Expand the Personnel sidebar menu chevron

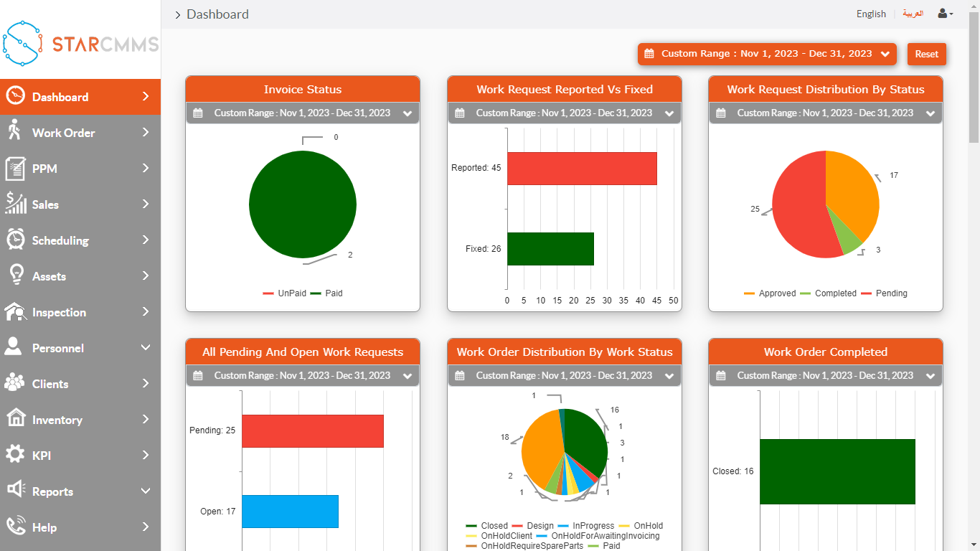(146, 348)
